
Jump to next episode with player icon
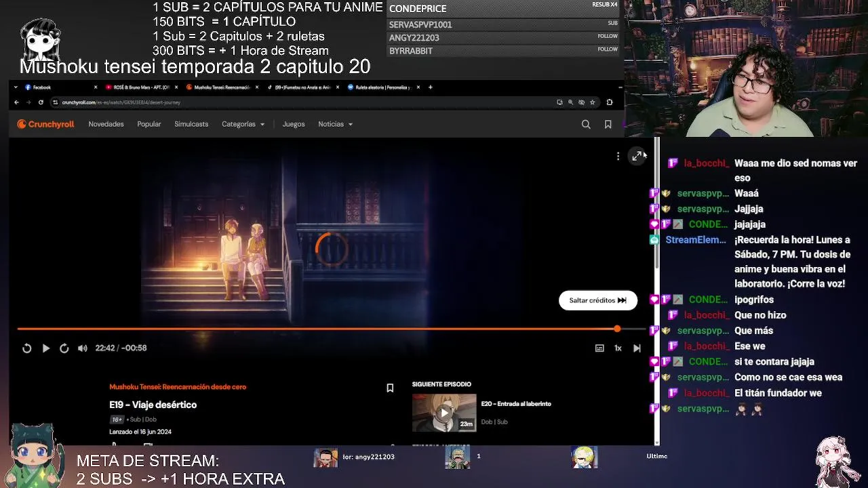[637, 348]
